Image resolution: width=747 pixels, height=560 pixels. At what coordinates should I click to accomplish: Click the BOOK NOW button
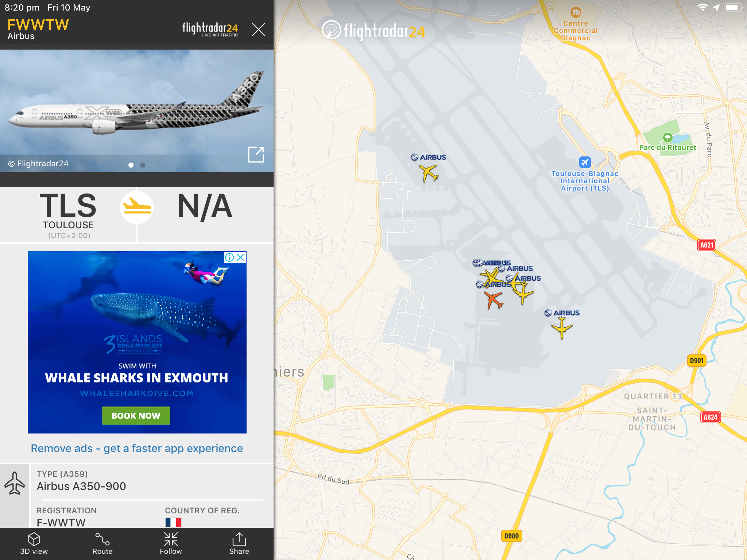click(136, 416)
